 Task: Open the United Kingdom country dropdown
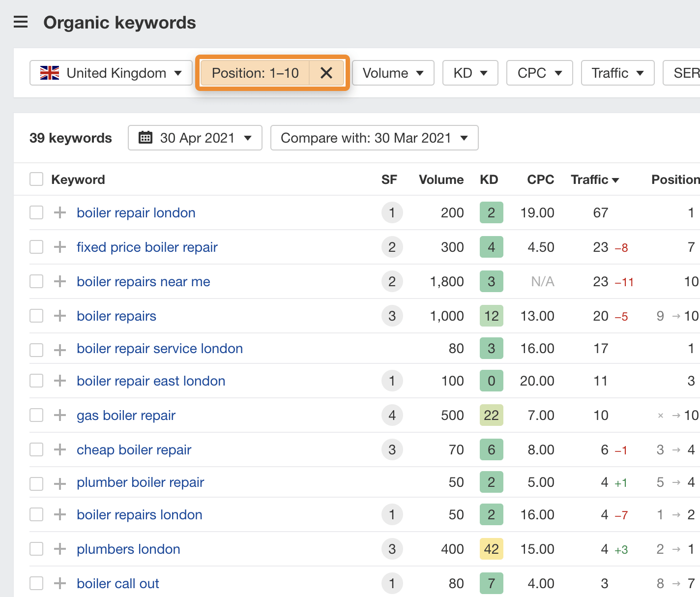[x=111, y=73]
